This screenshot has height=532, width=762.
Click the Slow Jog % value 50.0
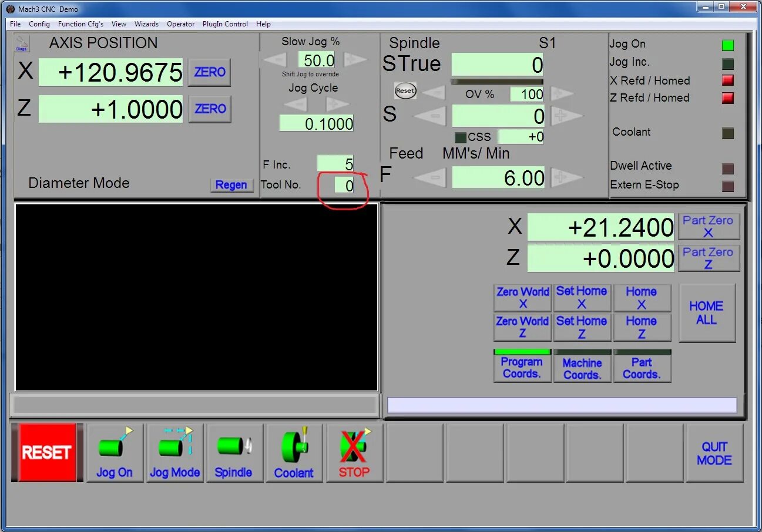(x=317, y=60)
